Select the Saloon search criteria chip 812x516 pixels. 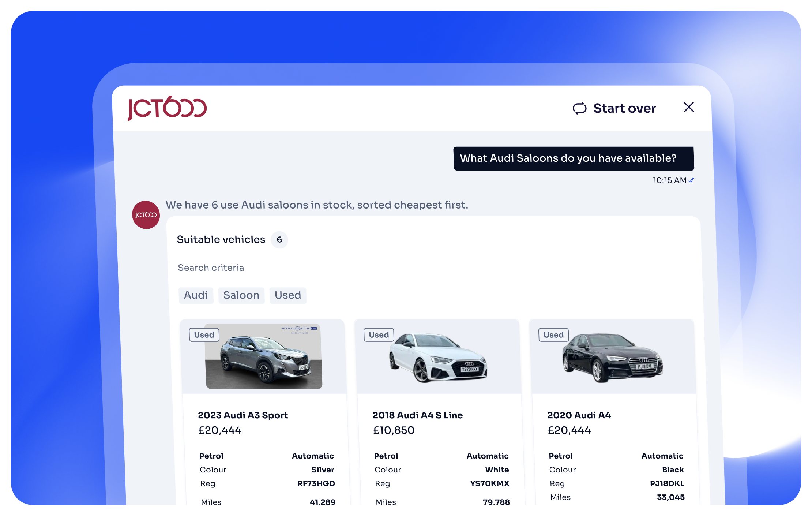click(x=241, y=295)
